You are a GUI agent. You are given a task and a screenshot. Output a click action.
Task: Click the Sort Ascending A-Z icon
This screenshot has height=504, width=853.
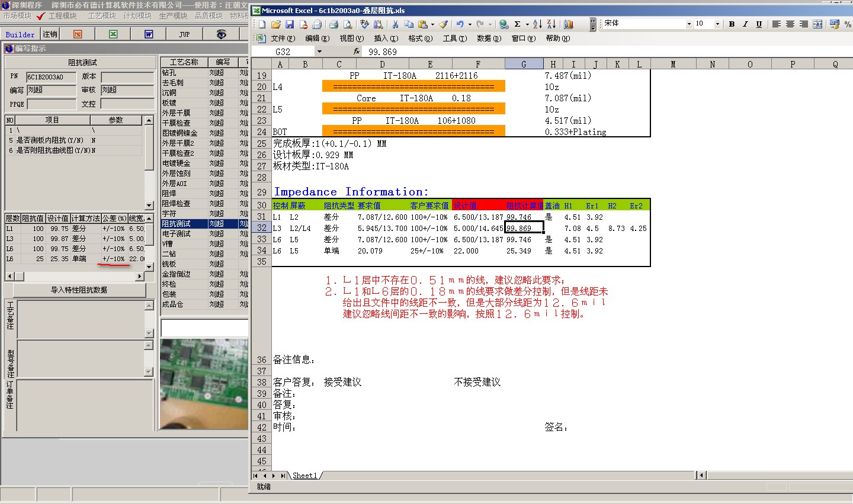537,24
